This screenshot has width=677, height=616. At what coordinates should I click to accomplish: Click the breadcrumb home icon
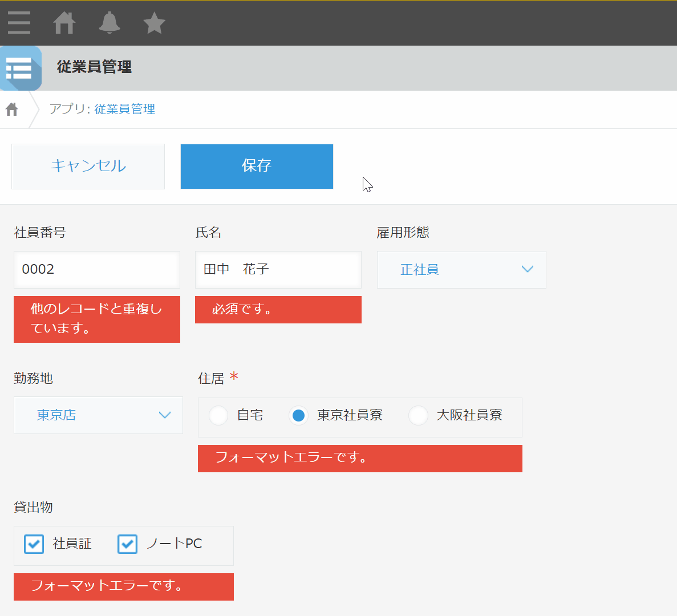pos(12,109)
